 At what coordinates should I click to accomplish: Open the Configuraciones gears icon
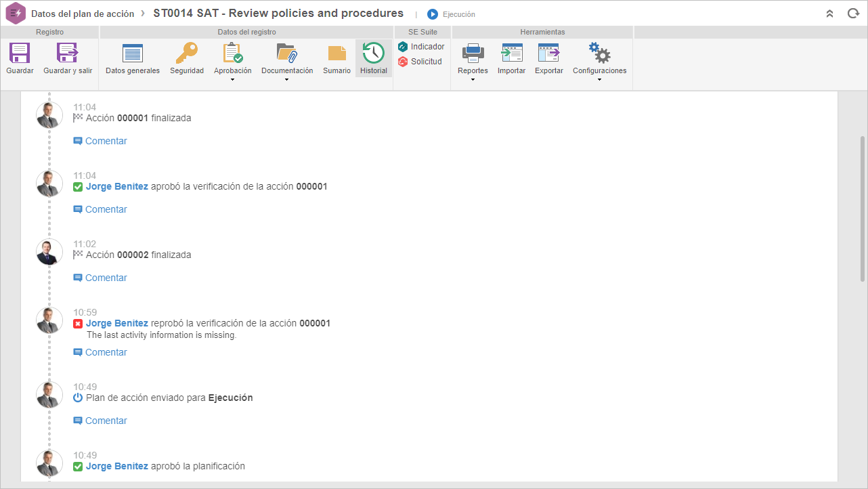pos(599,53)
